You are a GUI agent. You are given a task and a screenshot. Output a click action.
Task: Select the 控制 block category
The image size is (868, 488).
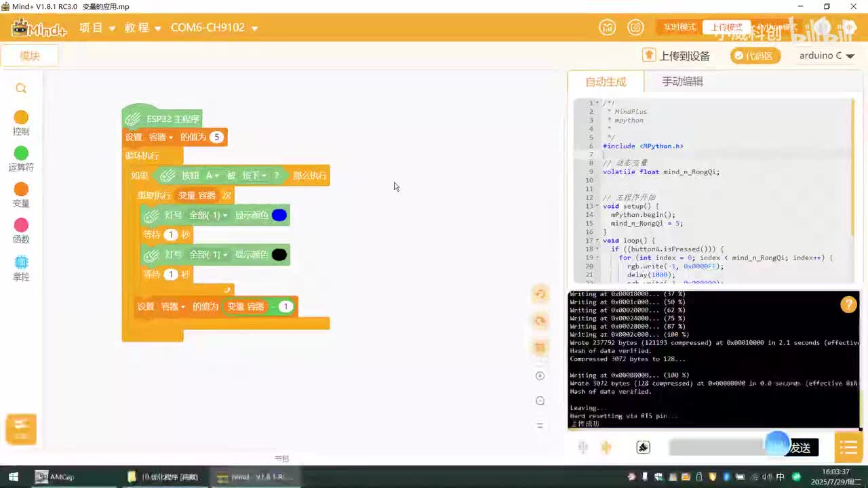pyautogui.click(x=21, y=123)
